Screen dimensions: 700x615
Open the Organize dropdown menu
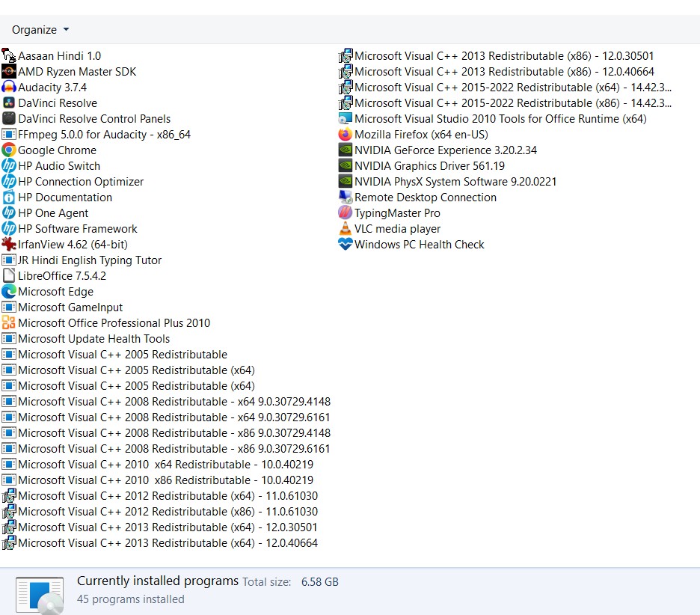point(40,30)
